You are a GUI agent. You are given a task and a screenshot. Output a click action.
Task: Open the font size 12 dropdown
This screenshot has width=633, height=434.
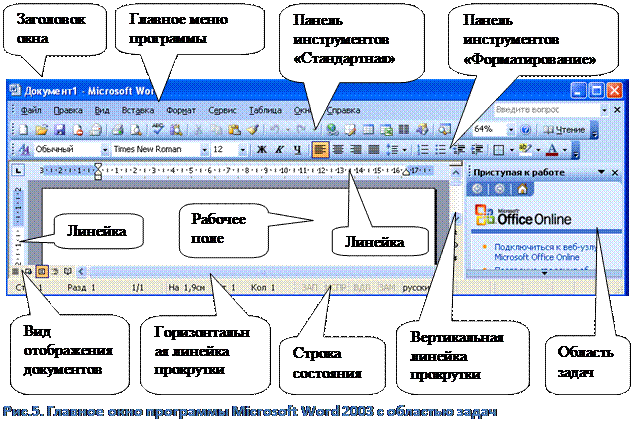pos(242,150)
